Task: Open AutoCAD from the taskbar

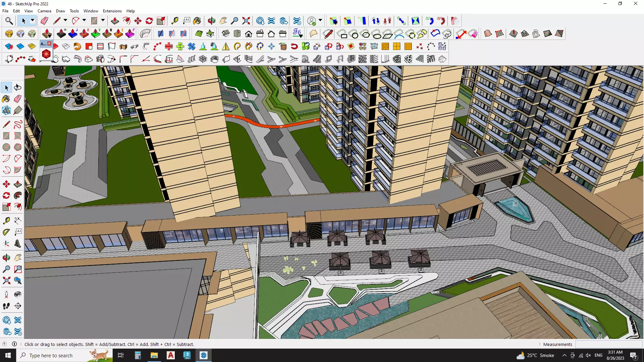Action: click(171, 355)
